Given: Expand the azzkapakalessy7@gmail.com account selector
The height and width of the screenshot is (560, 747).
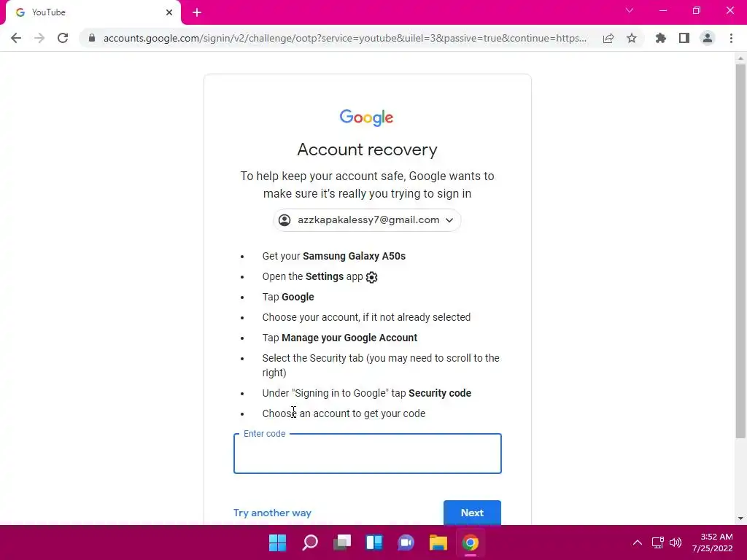Looking at the screenshot, I should coord(367,220).
